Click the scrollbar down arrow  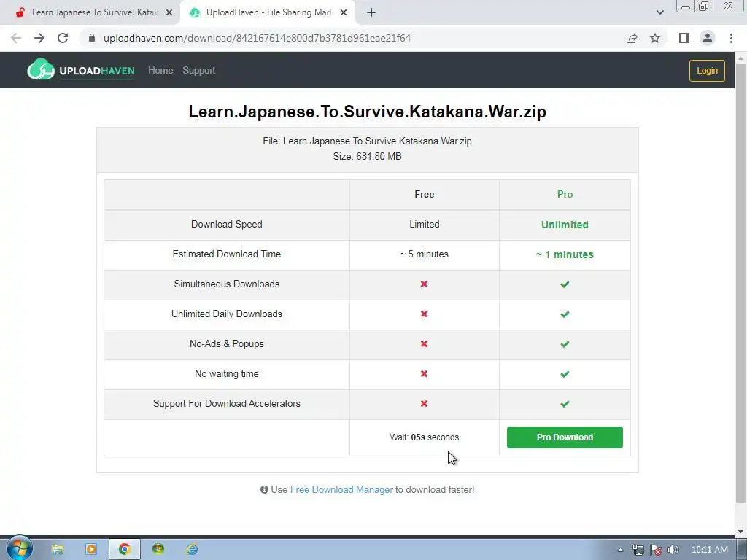tap(741, 531)
